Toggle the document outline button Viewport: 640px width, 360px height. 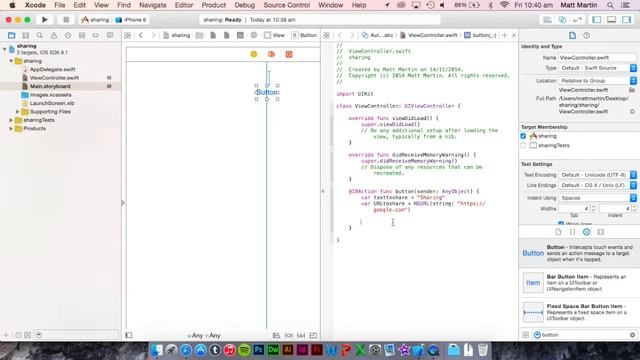point(129,336)
